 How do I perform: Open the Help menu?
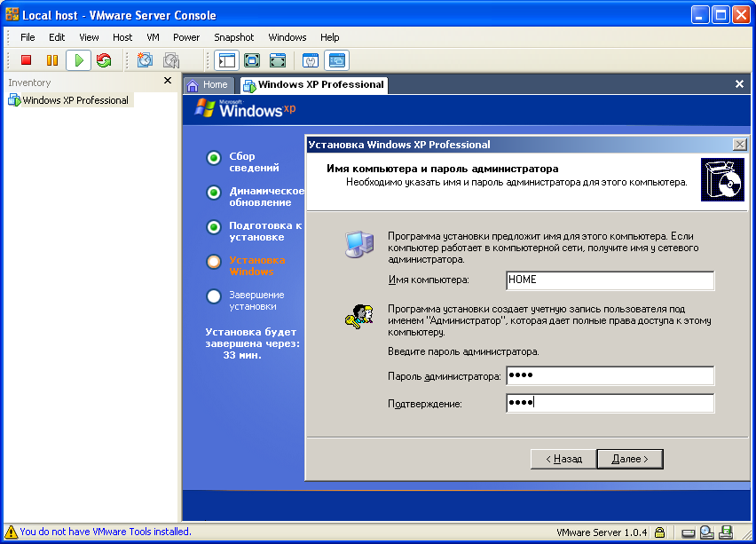click(x=330, y=37)
